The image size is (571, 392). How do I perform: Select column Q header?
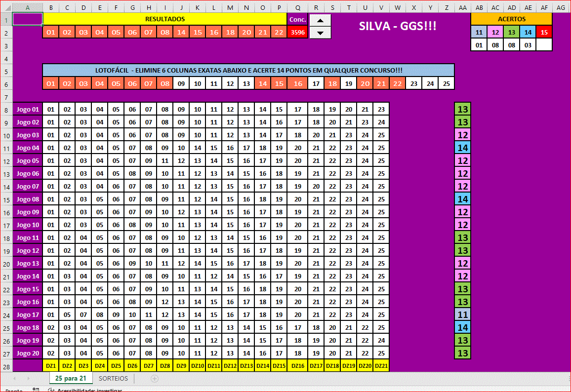[297, 7]
